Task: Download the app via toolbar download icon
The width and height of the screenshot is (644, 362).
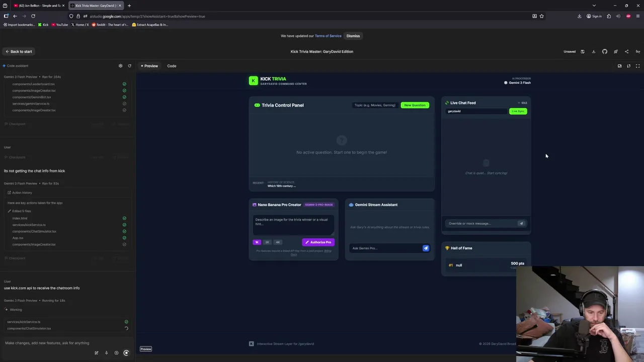Action: [x=594, y=51]
